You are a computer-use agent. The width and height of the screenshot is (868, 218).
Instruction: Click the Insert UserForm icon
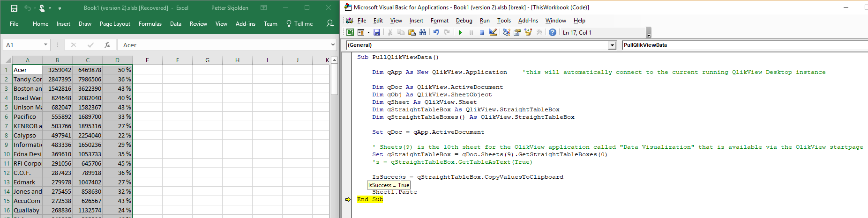tap(361, 32)
